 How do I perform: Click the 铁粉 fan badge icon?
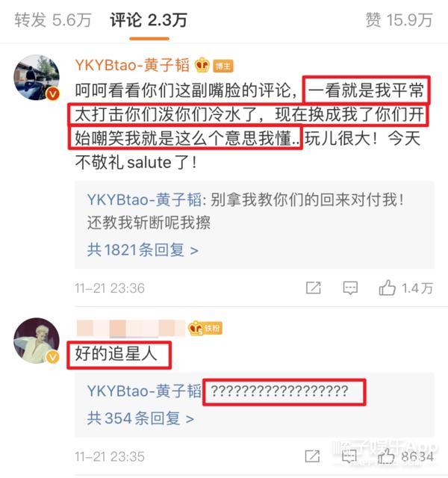click(x=205, y=329)
